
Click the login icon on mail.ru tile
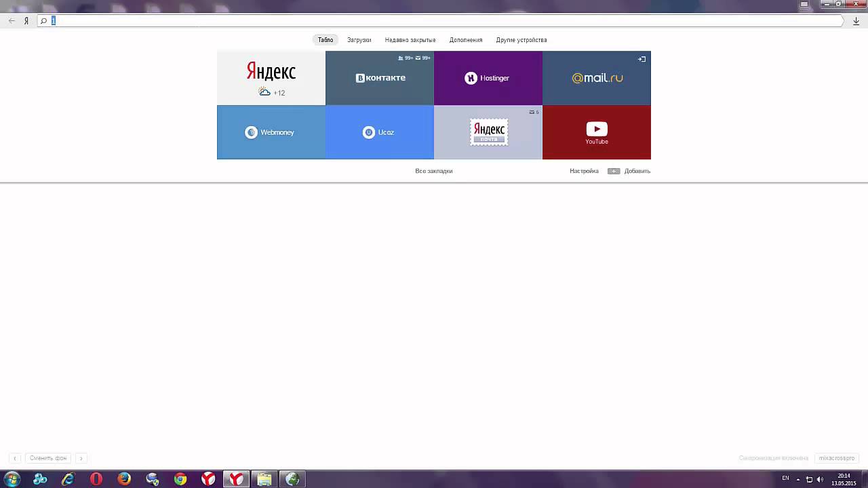click(642, 59)
